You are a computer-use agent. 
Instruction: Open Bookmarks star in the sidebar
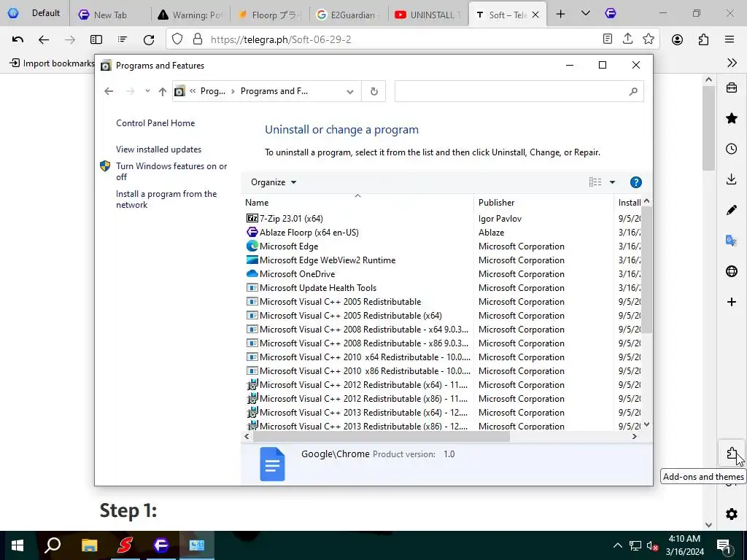(x=731, y=118)
